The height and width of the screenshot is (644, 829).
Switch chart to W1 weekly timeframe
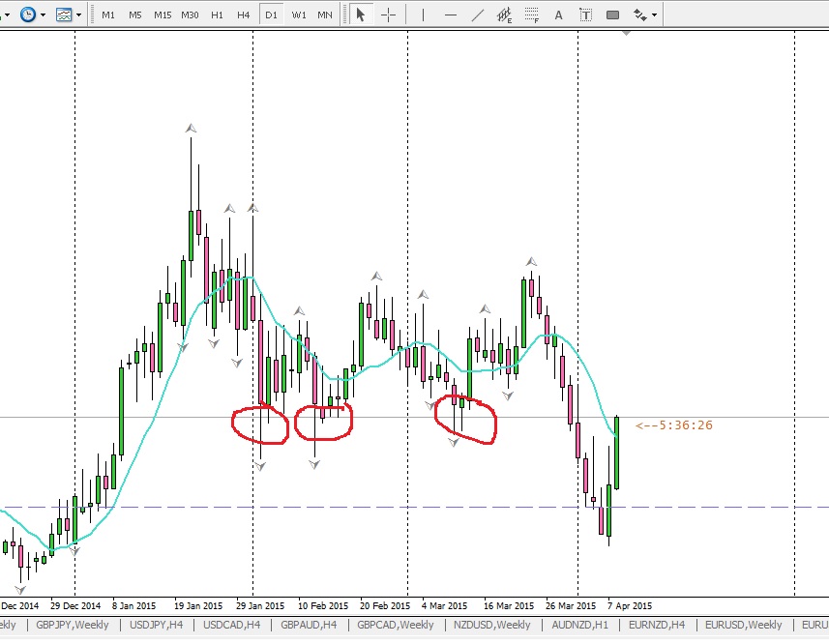coord(299,15)
